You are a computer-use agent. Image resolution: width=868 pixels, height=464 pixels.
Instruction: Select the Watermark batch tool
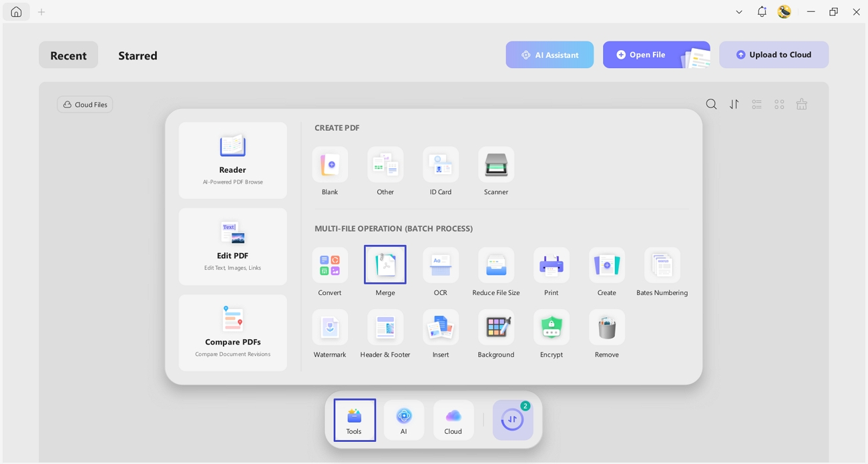330,334
